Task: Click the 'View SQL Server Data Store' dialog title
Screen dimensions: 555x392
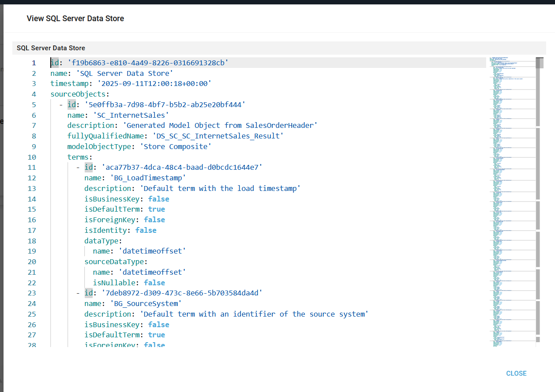Action: (75, 19)
